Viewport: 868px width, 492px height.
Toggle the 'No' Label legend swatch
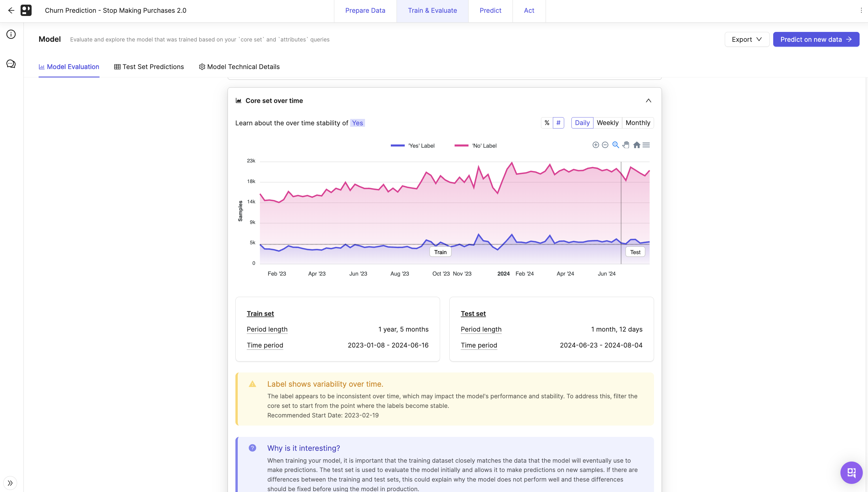(x=461, y=146)
